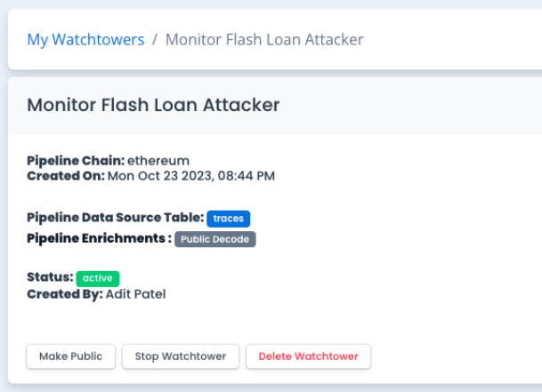
Task: Click the Pipeline Enrichments label
Action: pos(98,238)
